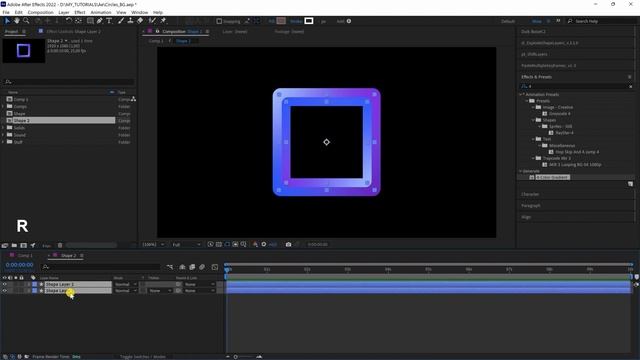
Task: Click the Search Help field
Action: (x=603, y=21)
